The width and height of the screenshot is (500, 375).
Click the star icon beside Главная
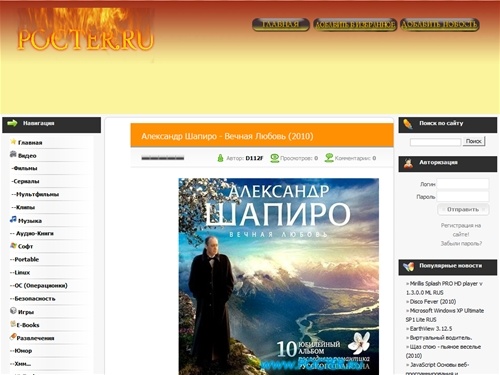(x=13, y=142)
